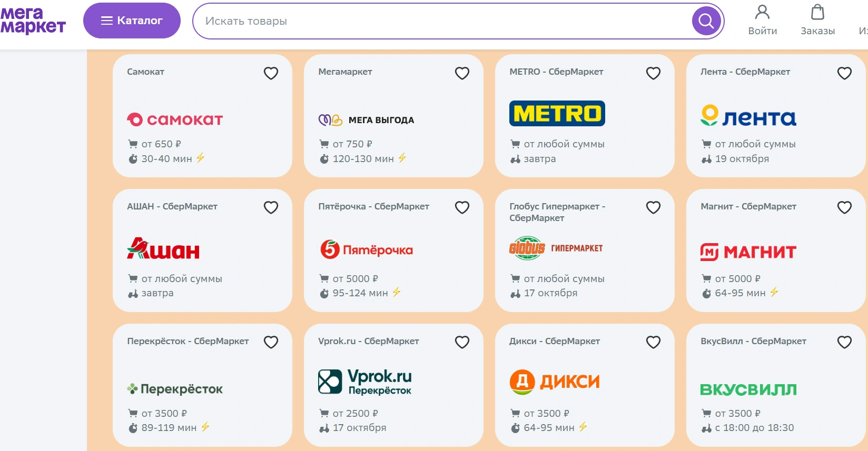Click into the Искать товары search field
The width and height of the screenshot is (868, 451).
pyautogui.click(x=442, y=21)
